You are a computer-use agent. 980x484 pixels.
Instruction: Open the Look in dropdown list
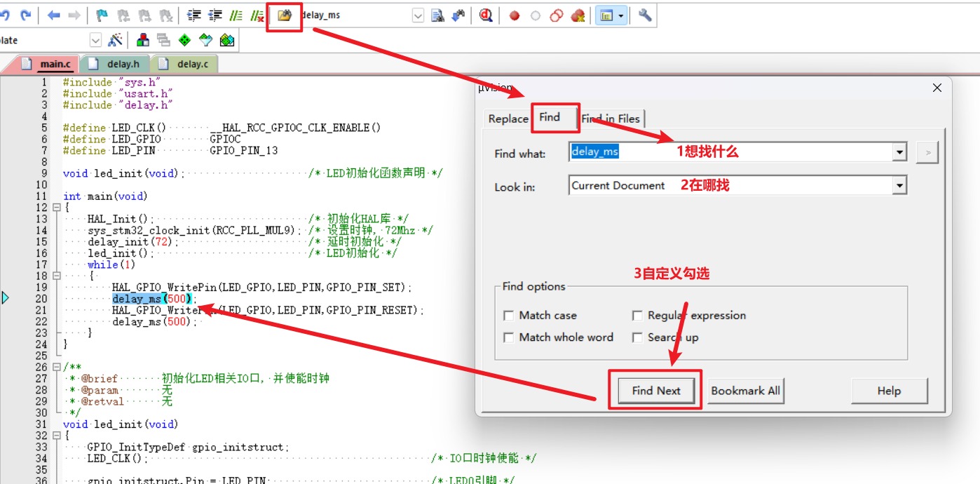[x=899, y=186]
